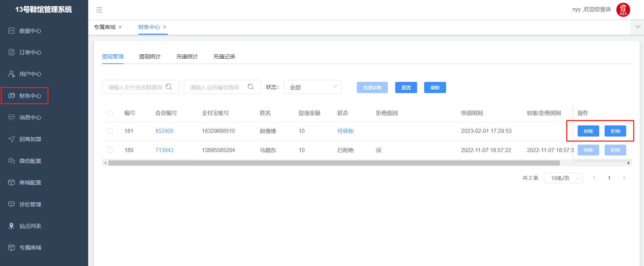The width and height of the screenshot is (644, 266).
Task: Switch to the 提现统计 tab
Action: (150, 57)
